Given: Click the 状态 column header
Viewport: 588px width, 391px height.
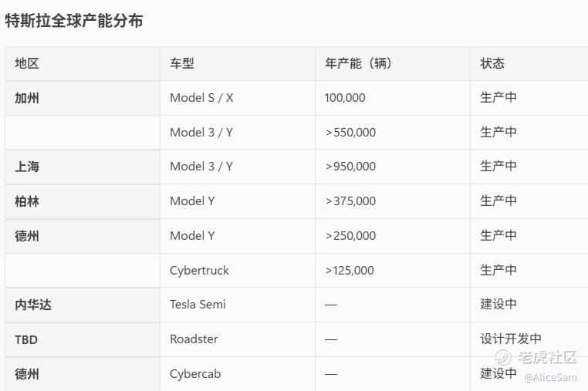Looking at the screenshot, I should coord(492,64).
